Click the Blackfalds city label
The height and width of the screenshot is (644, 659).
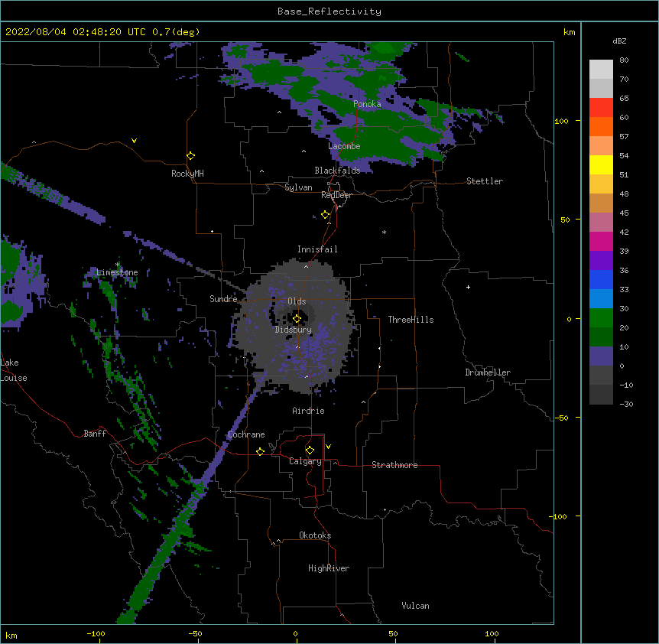pos(337,171)
